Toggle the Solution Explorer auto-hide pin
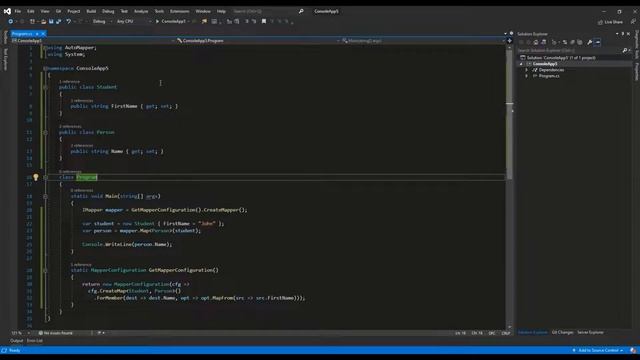The height and width of the screenshot is (360, 640). [623, 34]
